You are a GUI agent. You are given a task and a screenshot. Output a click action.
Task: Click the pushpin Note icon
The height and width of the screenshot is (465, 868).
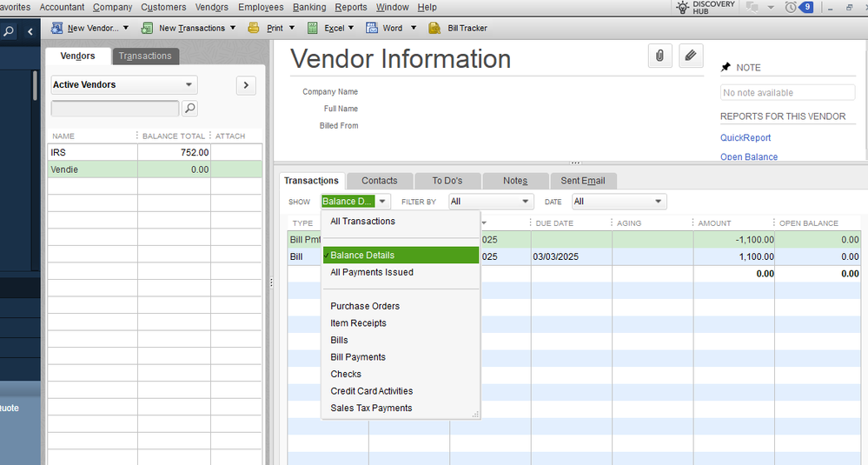click(x=726, y=68)
